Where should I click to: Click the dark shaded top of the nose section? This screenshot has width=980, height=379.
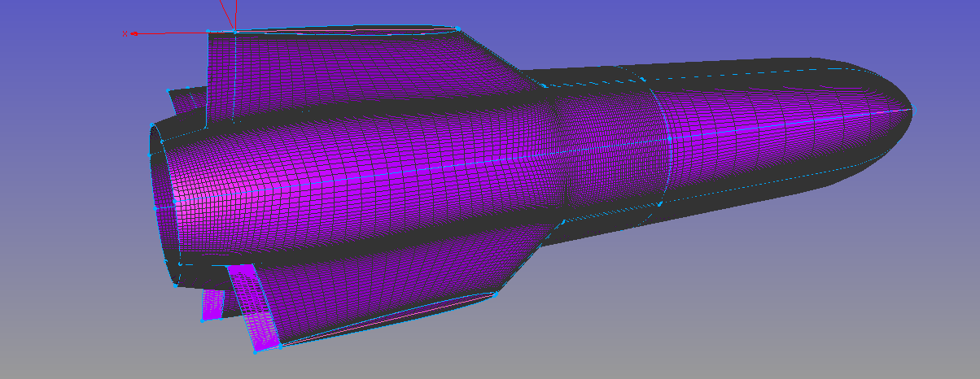click(x=733, y=71)
